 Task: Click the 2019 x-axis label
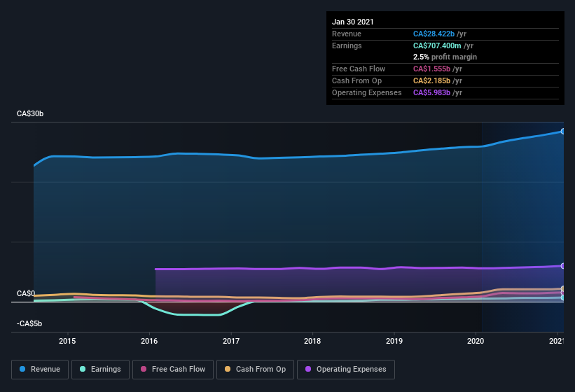click(394, 341)
